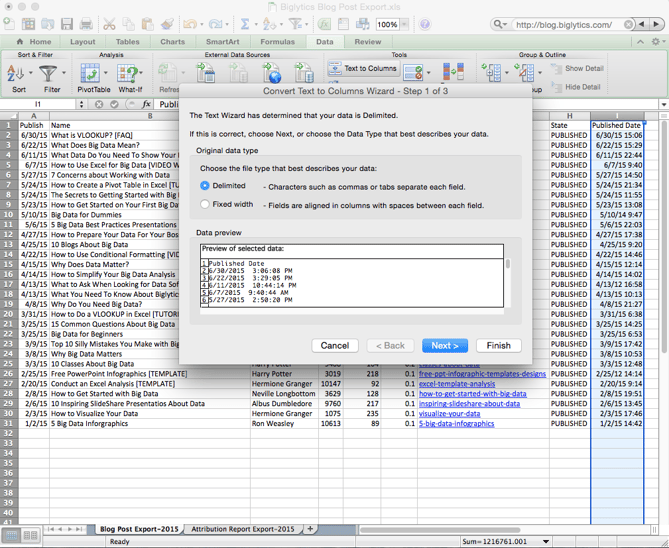Click the Sort icon in the ribbon
The height and width of the screenshot is (548, 669).
pyautogui.click(x=17, y=73)
